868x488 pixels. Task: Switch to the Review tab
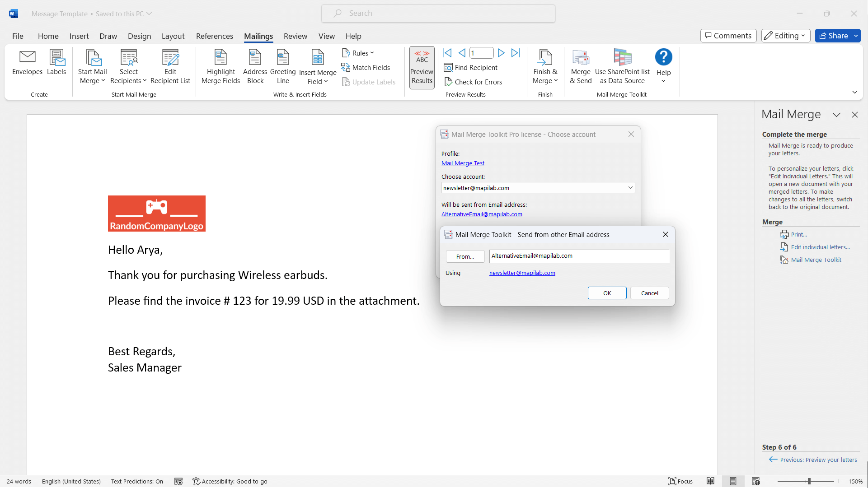pyautogui.click(x=296, y=36)
